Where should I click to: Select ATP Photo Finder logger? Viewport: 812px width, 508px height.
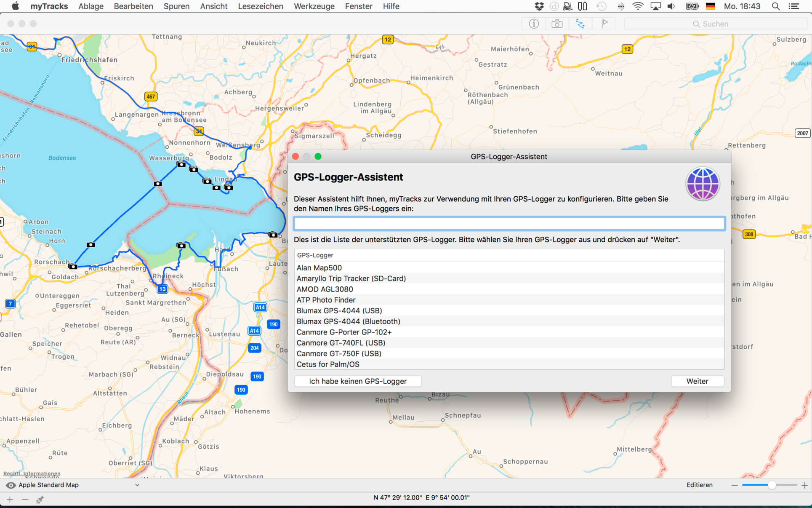pos(509,300)
